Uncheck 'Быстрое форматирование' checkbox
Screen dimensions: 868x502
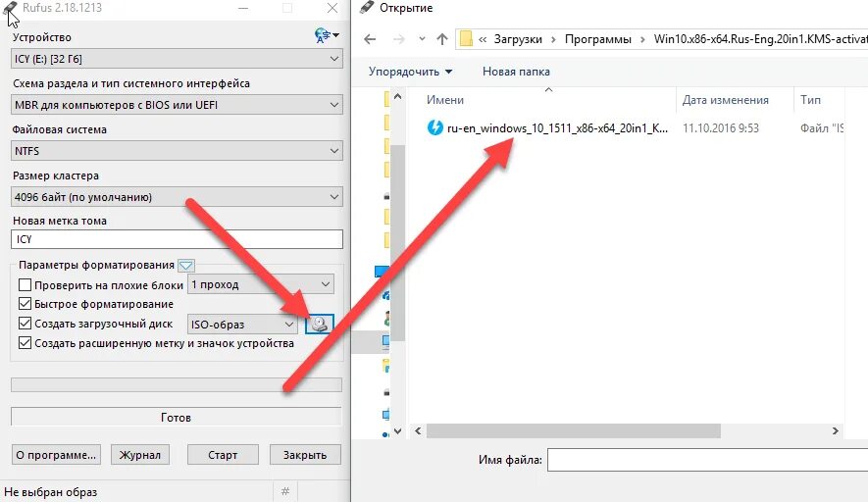coord(25,304)
